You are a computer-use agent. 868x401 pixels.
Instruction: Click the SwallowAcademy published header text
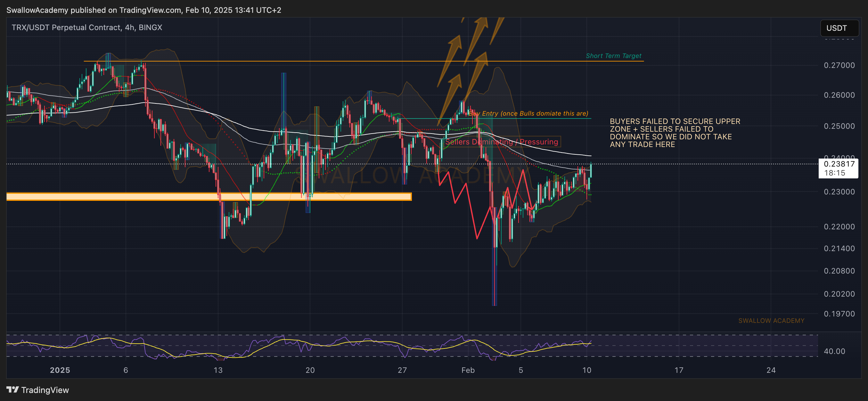[144, 10]
